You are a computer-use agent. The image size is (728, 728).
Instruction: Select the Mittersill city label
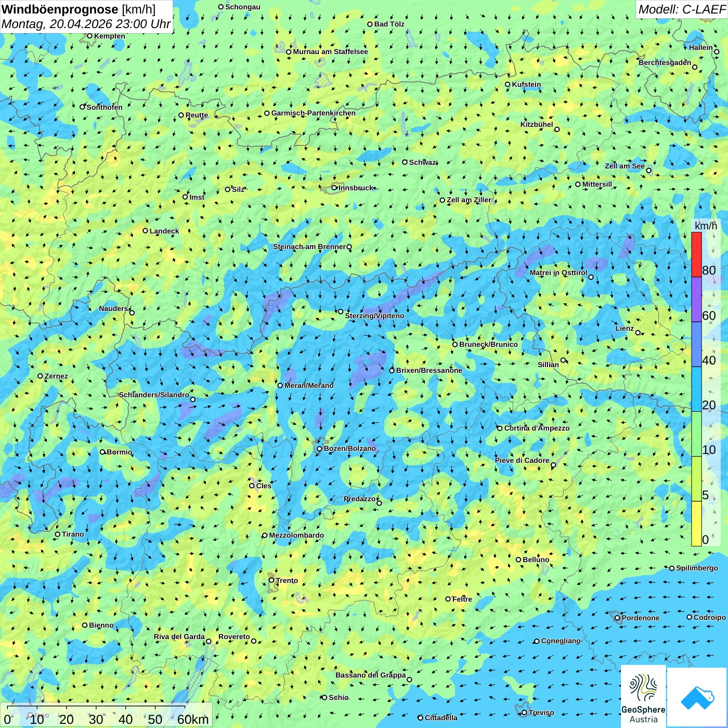(597, 184)
